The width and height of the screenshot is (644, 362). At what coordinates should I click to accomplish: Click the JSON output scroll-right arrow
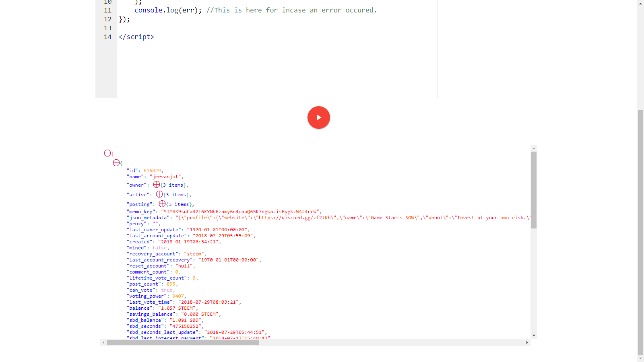(x=527, y=343)
